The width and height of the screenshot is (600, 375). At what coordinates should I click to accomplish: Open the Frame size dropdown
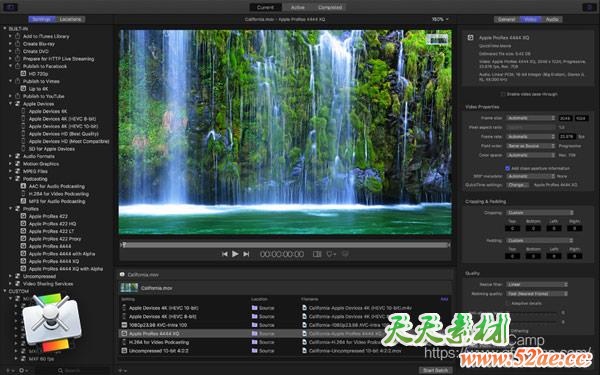point(531,118)
